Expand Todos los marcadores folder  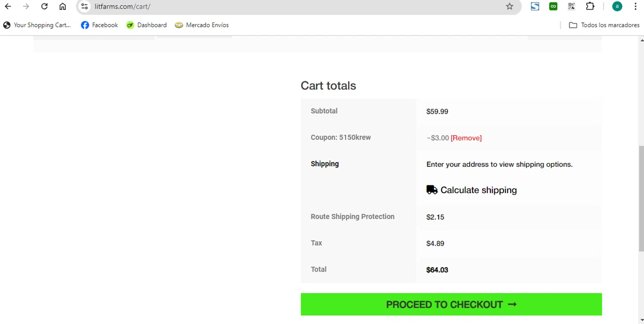coord(604,25)
